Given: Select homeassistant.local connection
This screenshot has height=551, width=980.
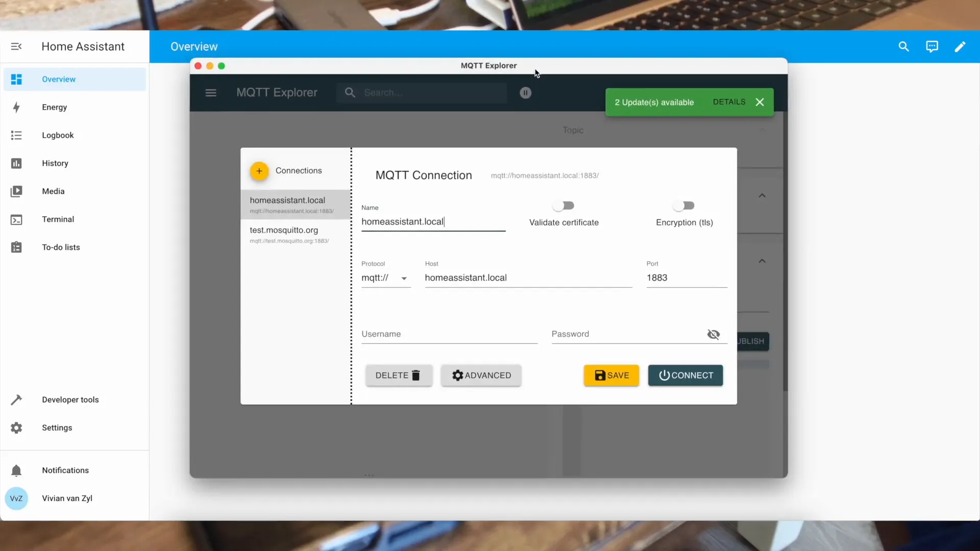Looking at the screenshot, I should click(296, 205).
